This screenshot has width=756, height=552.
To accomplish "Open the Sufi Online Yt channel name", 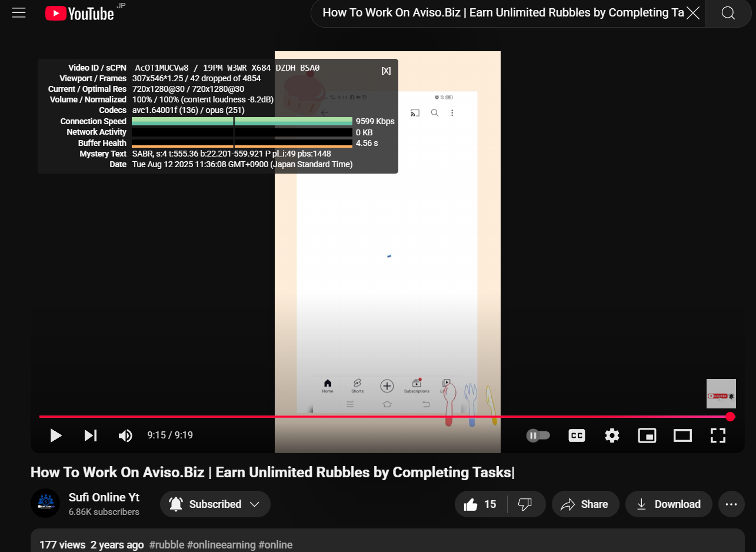I will (x=104, y=497).
